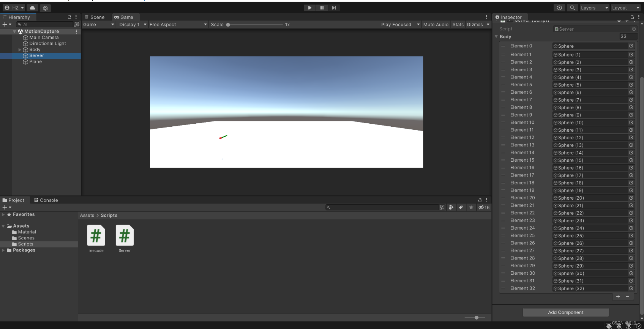Click the favorite star icon in Project

(471, 208)
